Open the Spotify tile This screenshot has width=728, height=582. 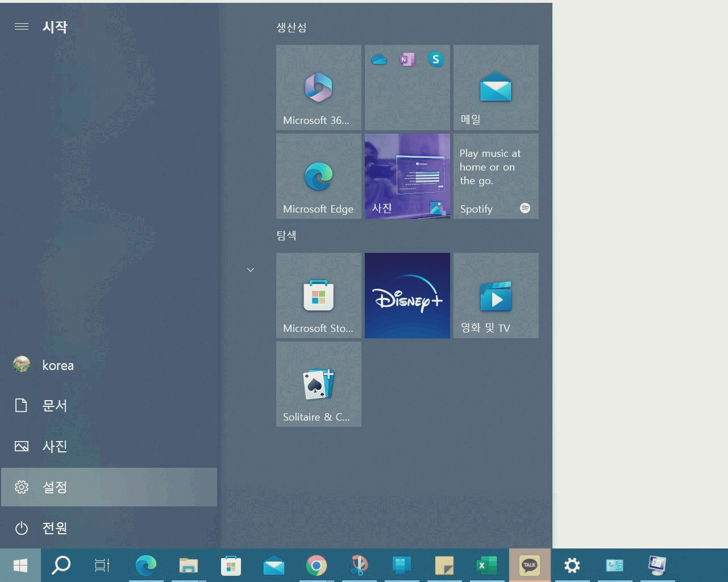[496, 176]
